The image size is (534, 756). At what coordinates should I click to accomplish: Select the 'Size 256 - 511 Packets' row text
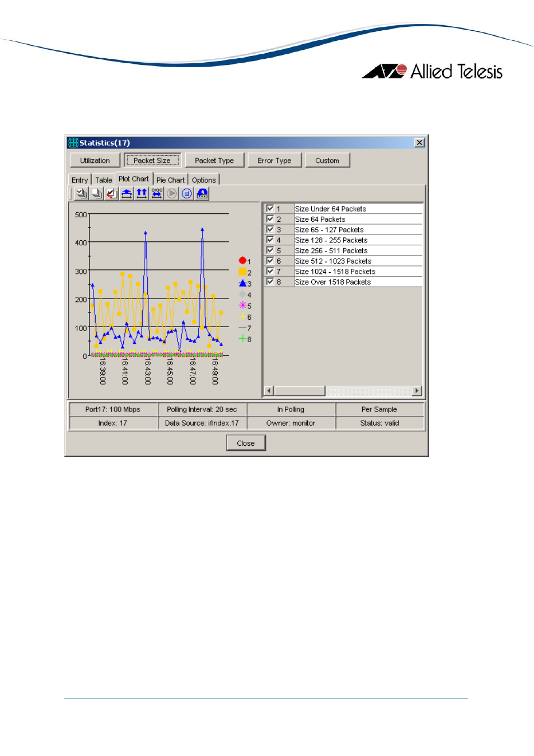pos(331,251)
